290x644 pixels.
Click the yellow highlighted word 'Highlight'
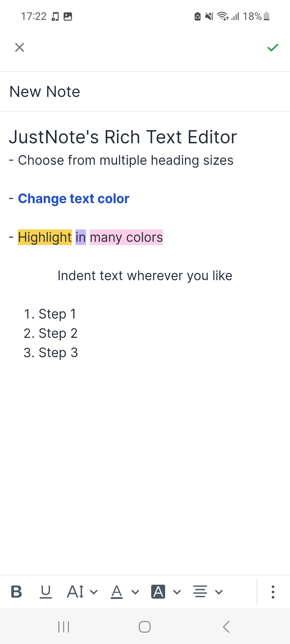[x=44, y=237]
